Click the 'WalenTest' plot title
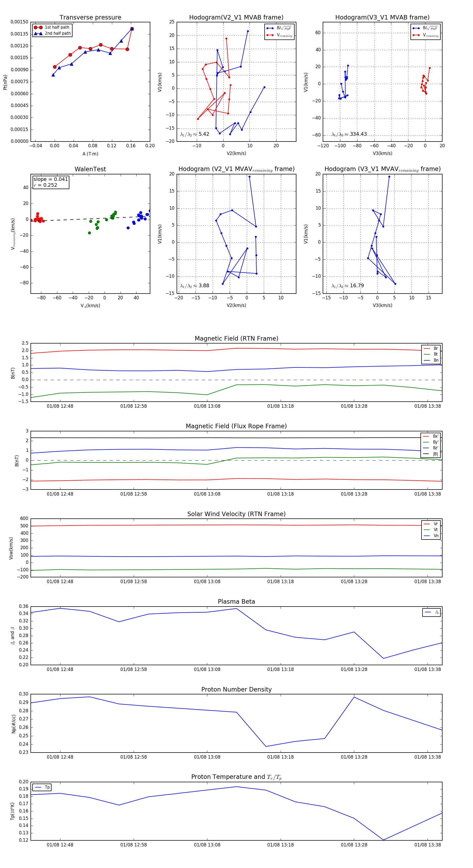Screen dimensions: 473x868 pos(90,169)
